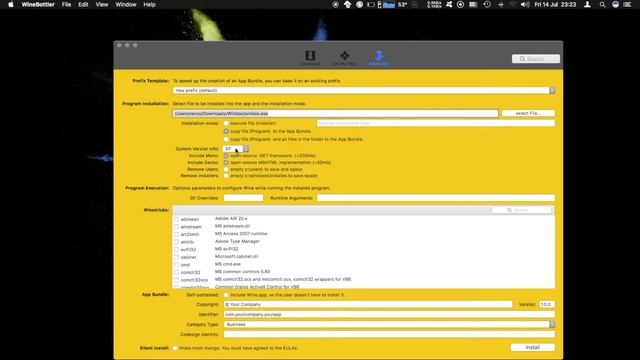This screenshot has height=360, width=640.
Task: Open the Help menu
Action: [149, 4]
